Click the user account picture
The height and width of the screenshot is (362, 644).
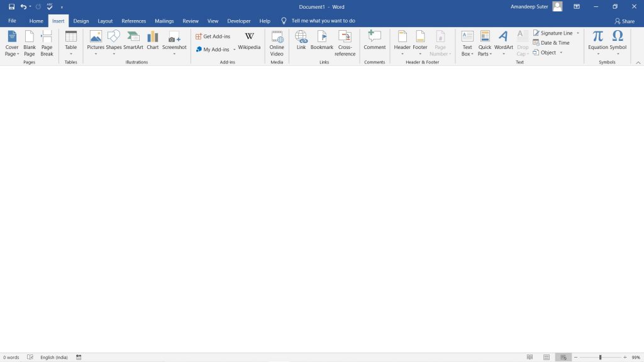tap(557, 6)
